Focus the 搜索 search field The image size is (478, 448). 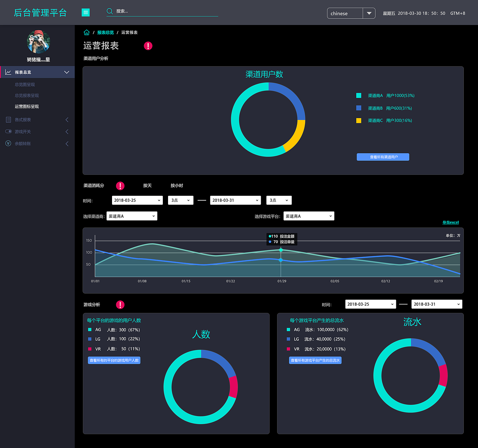click(162, 11)
